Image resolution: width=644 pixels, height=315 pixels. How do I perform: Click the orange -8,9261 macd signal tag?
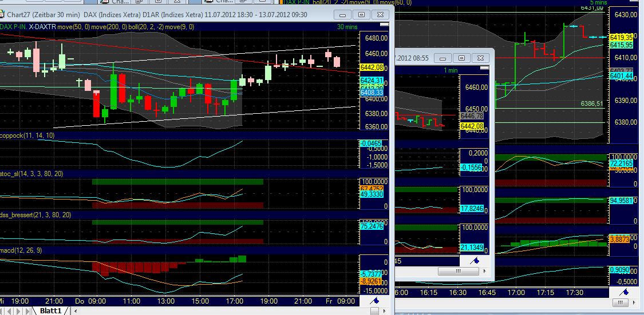tap(372, 282)
